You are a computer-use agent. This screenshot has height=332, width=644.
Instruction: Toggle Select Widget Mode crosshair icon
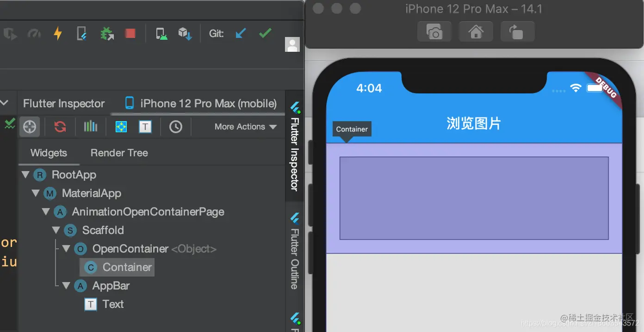pos(30,127)
